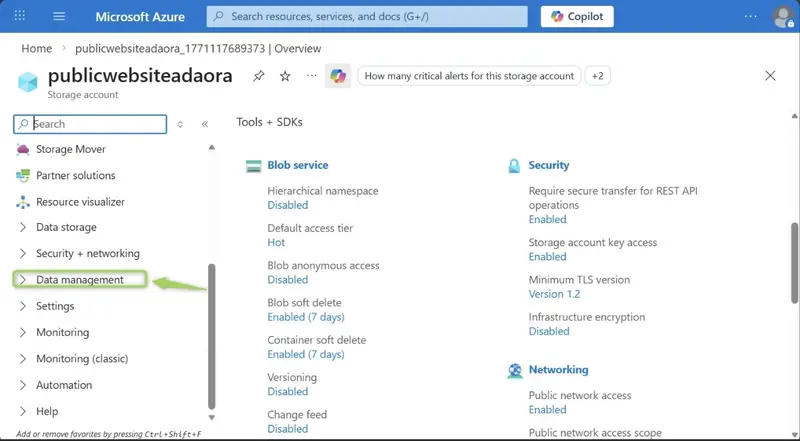
Task: Close the storage account pane
Action: click(770, 76)
